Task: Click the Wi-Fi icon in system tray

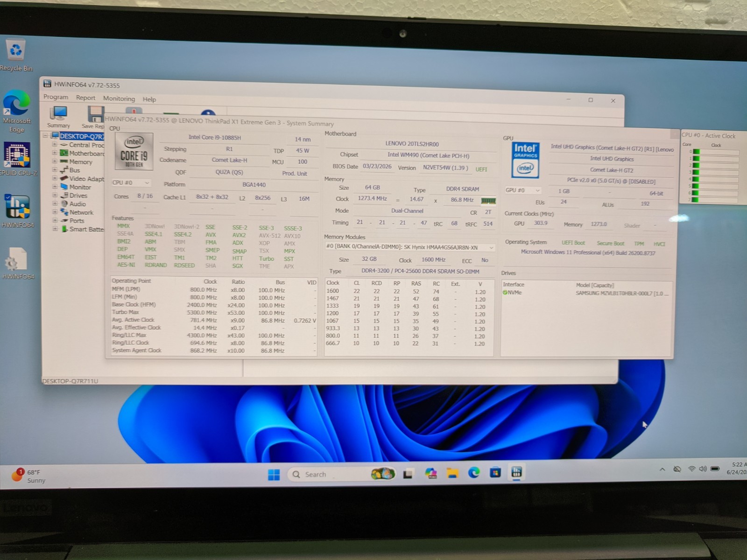Action: point(691,469)
